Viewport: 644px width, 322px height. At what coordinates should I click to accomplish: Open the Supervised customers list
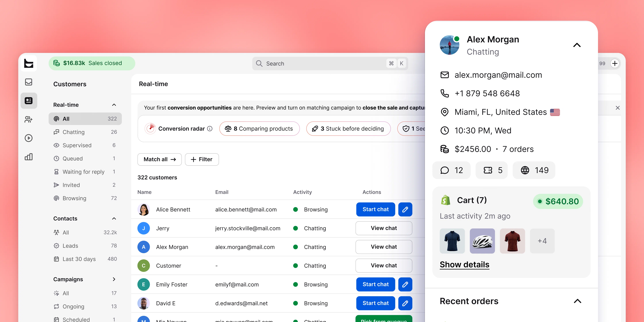point(85,145)
